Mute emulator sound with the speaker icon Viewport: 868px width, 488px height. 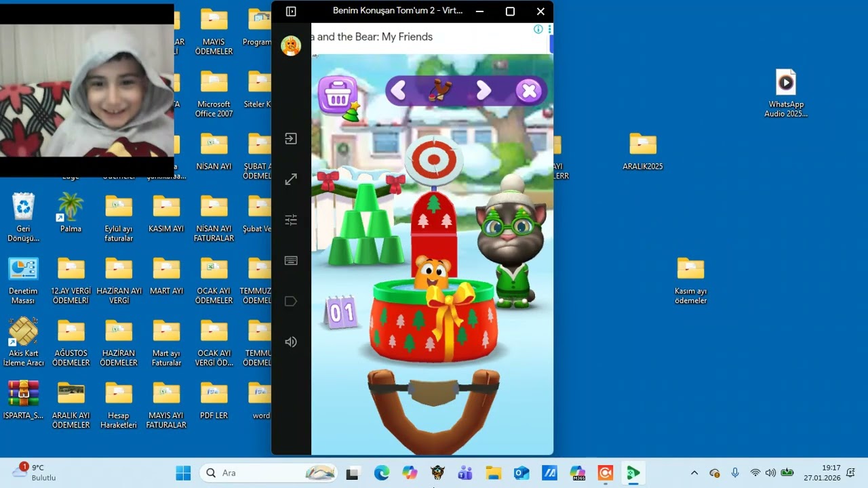(291, 342)
